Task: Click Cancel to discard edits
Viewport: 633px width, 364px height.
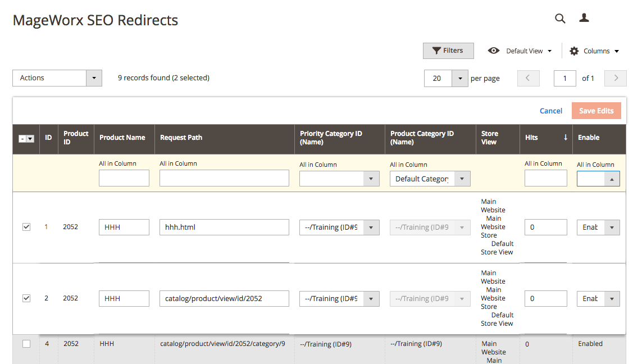Action: [x=550, y=111]
